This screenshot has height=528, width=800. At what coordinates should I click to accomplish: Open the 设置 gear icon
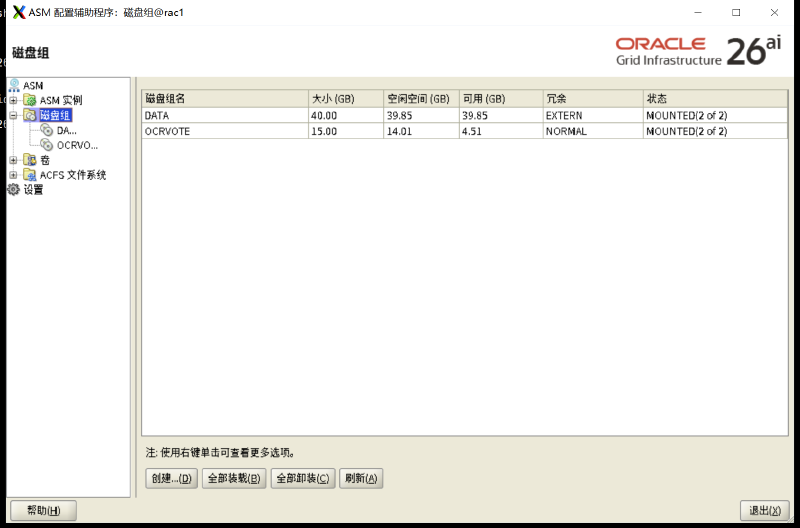tap(14, 189)
